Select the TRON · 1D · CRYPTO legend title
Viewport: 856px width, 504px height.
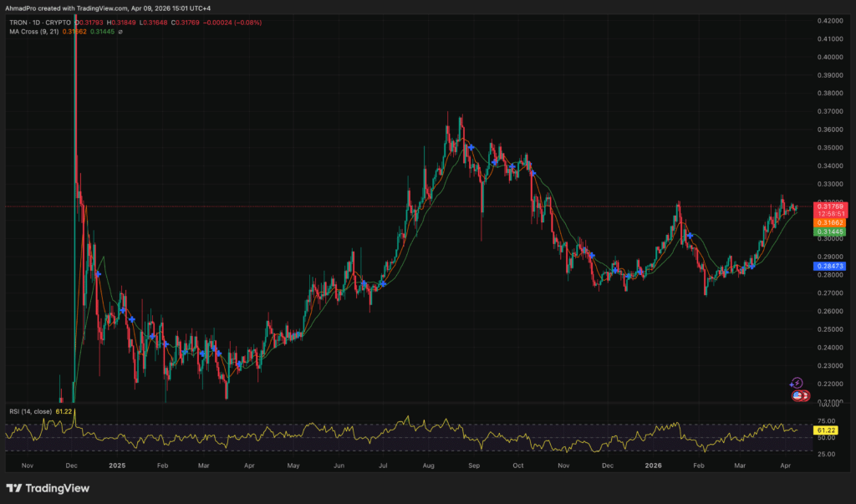[40, 23]
